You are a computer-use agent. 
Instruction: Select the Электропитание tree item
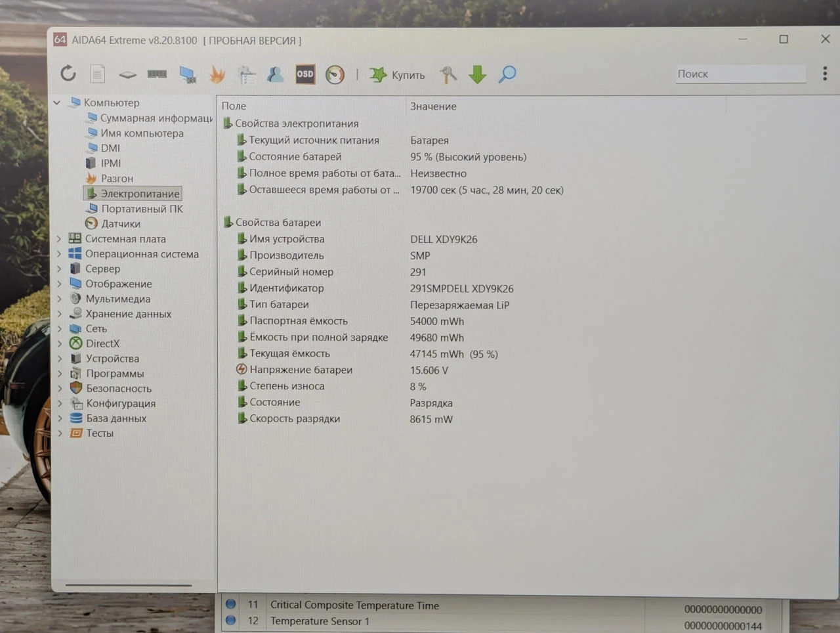[x=133, y=194]
